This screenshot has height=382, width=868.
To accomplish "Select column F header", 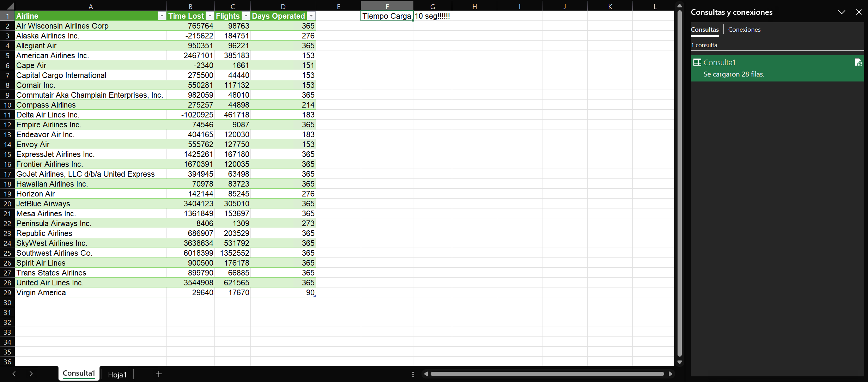I will [x=387, y=6].
